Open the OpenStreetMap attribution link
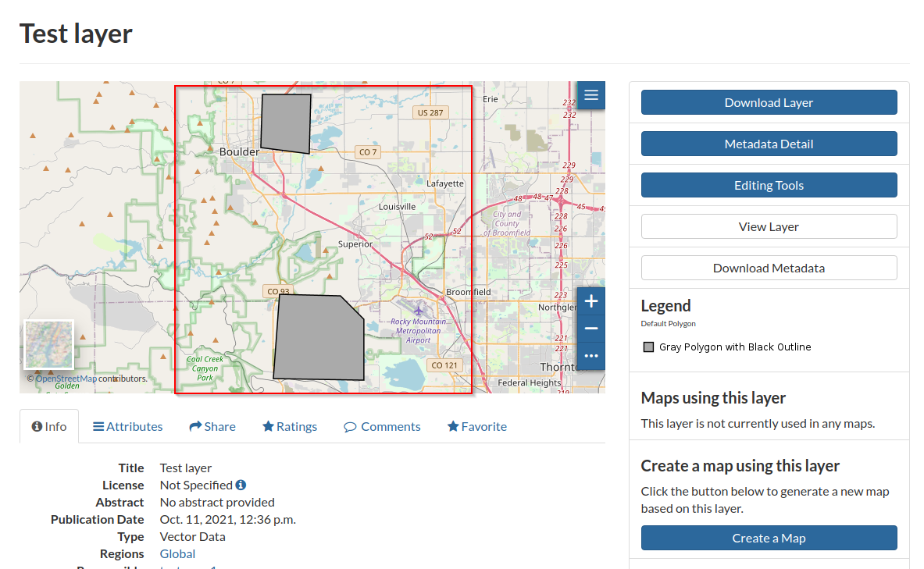This screenshot has height=569, width=924. click(x=66, y=379)
